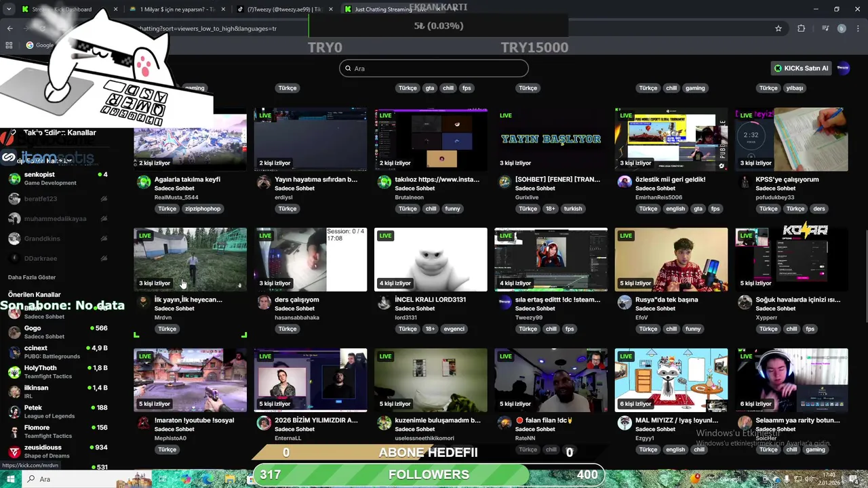The image size is (868, 488).
Task: Click the browser back arrow
Action: coord(9,28)
